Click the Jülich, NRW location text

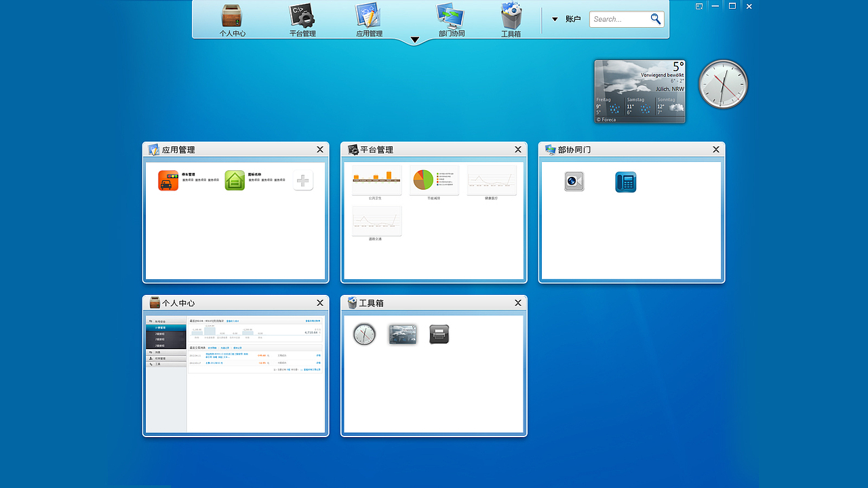coord(670,89)
